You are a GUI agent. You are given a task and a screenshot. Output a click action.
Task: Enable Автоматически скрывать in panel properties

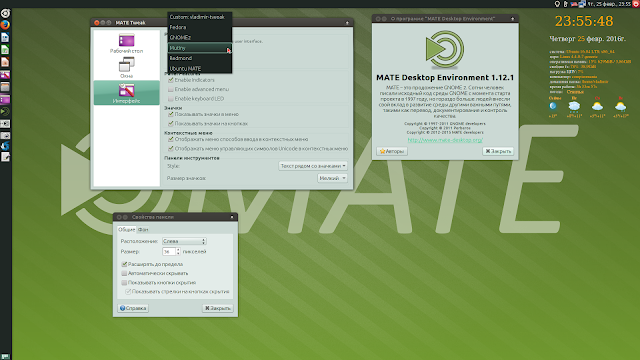coord(124,273)
